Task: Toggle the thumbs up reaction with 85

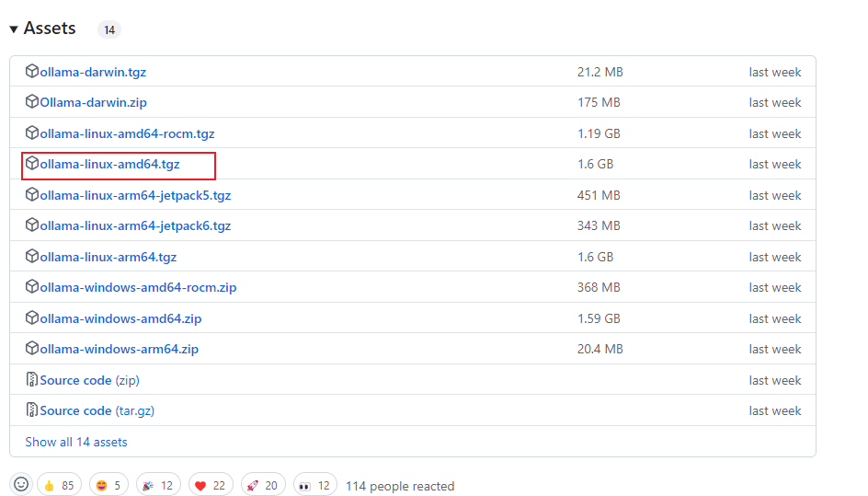Action: click(x=59, y=486)
